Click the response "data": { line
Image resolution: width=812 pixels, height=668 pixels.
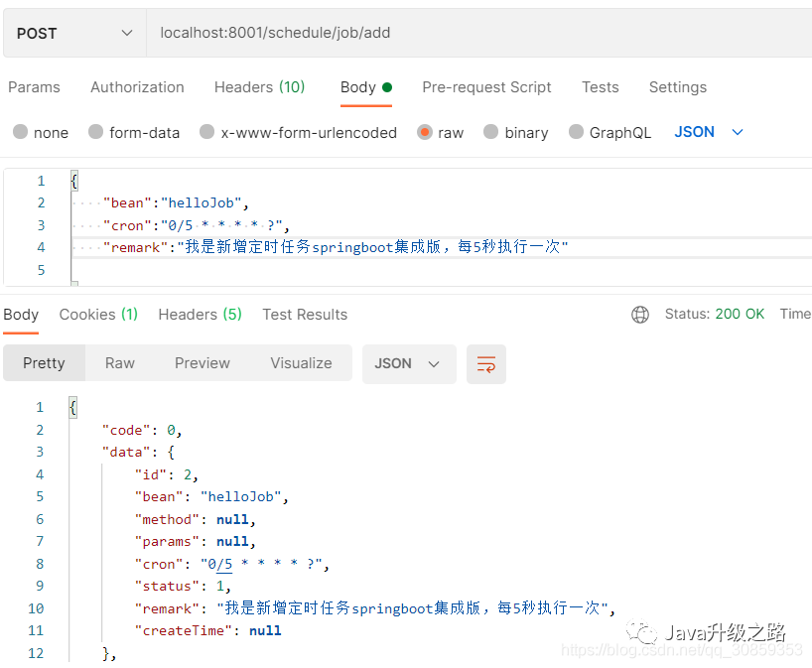coord(138,452)
